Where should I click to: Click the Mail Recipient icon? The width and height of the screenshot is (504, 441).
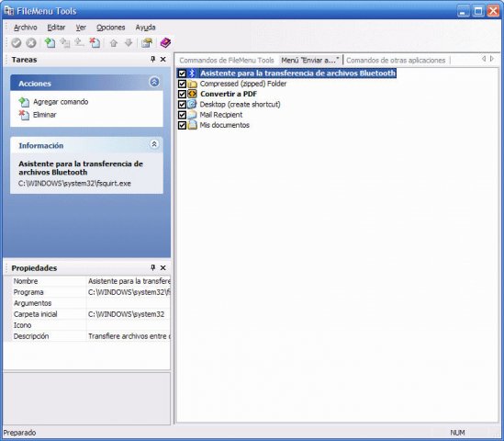[192, 115]
